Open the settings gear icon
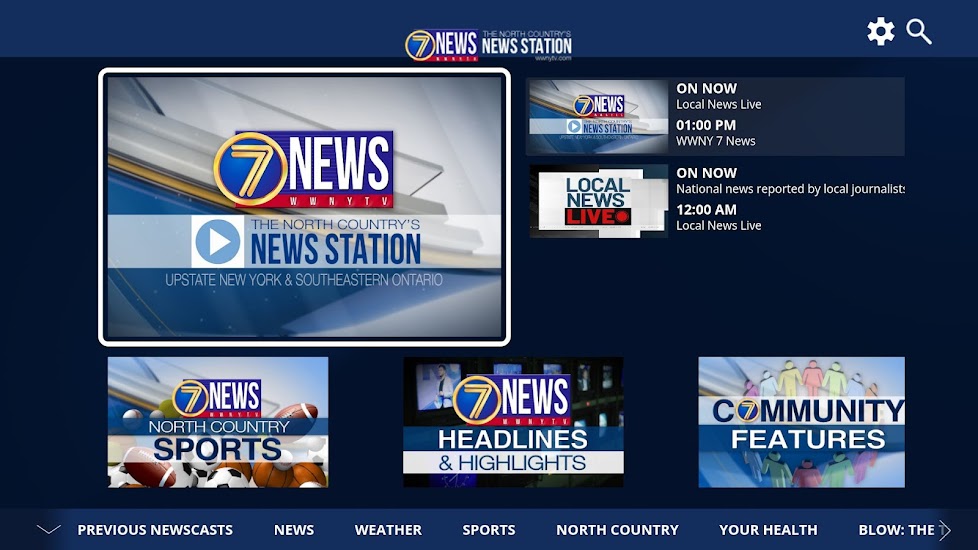This screenshot has height=550, width=978. [x=880, y=32]
